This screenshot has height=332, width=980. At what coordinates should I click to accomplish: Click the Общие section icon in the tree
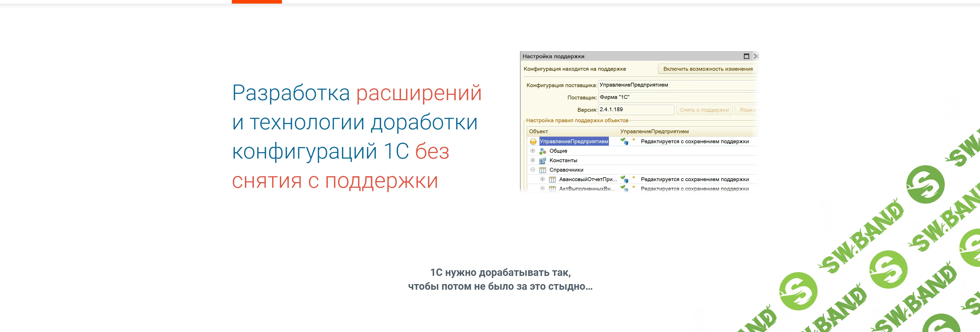coord(543,151)
